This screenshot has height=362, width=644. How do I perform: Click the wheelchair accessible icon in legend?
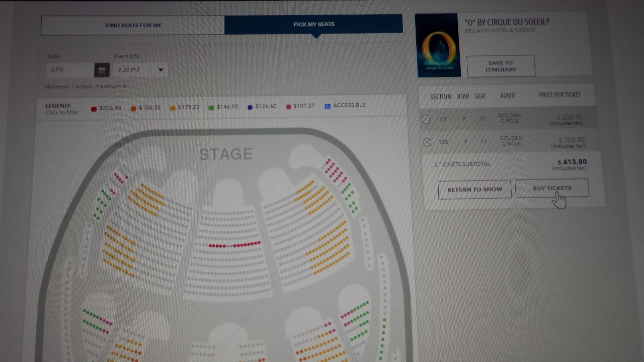(x=328, y=106)
